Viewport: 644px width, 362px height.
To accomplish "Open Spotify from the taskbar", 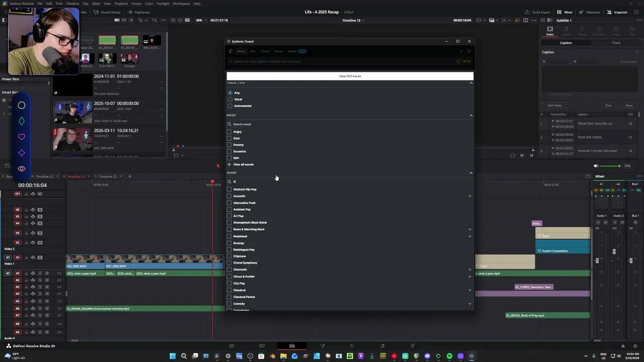I will point(449,356).
